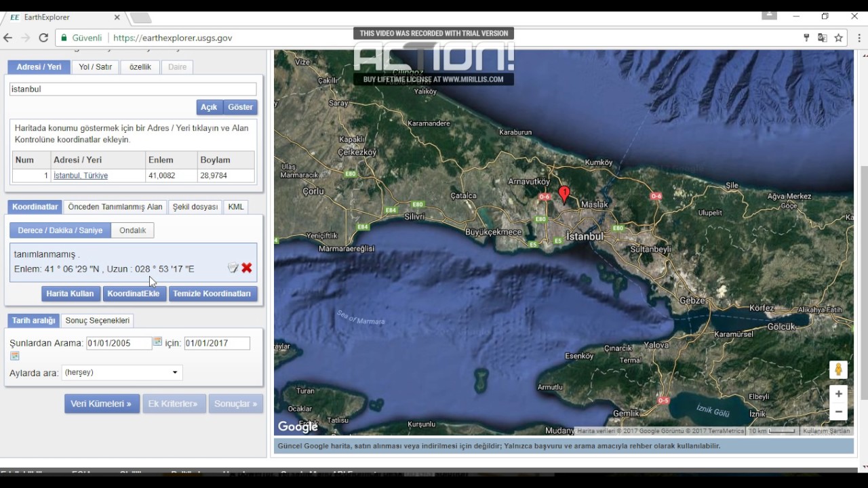Open the KML tab
The height and width of the screenshot is (488, 868).
tap(235, 207)
